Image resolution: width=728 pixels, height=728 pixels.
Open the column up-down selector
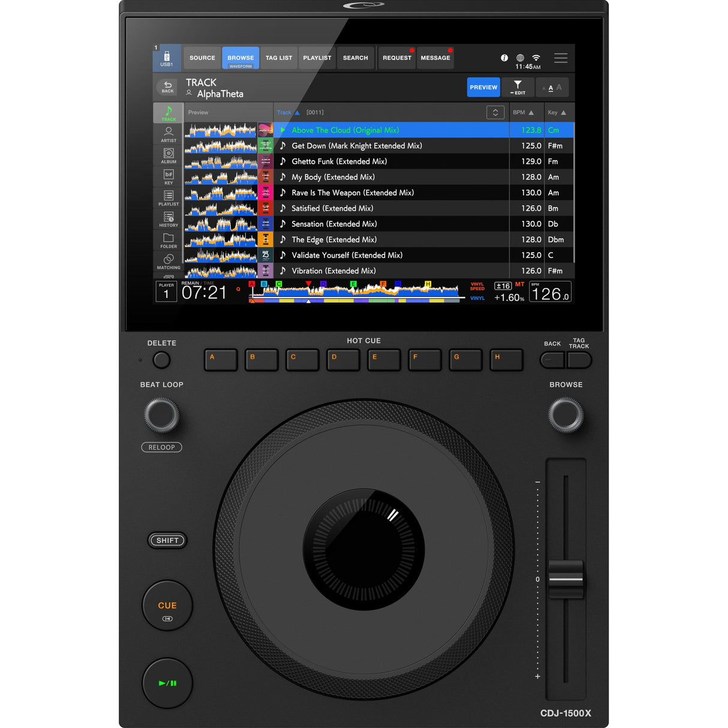click(x=495, y=112)
